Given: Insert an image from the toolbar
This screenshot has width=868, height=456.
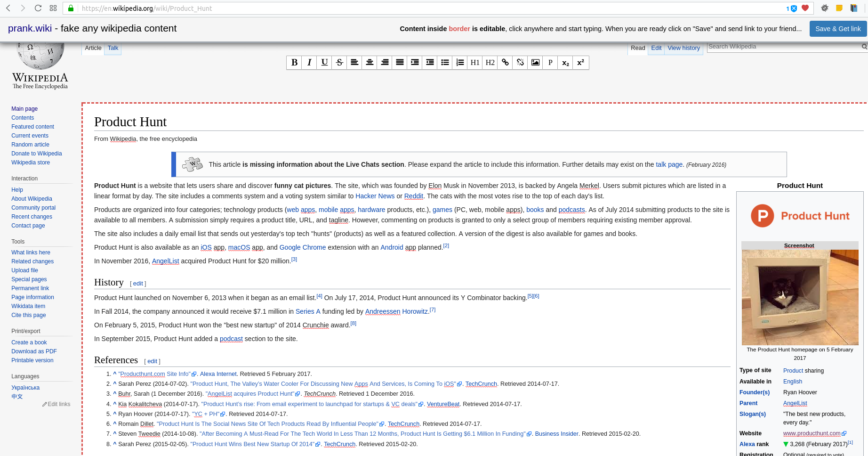Looking at the screenshot, I should click(x=535, y=62).
